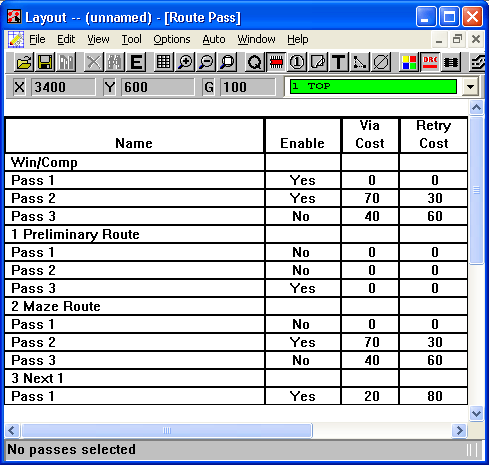Select the Zoom Out magnifier tool
This screenshot has height=465, width=489.
pyautogui.click(x=206, y=62)
